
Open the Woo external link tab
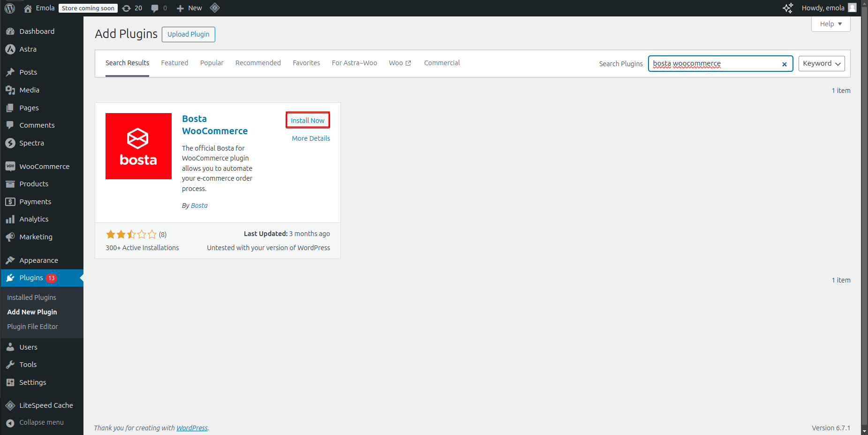click(400, 63)
